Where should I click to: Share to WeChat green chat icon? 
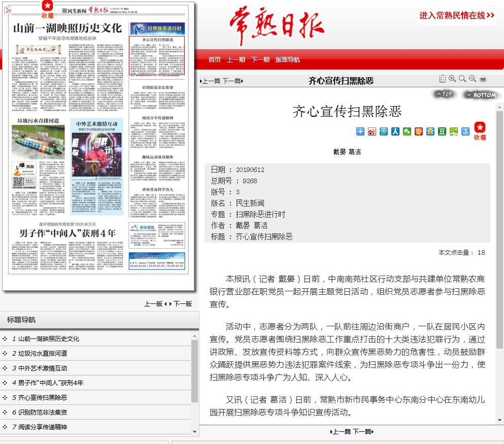point(407,131)
